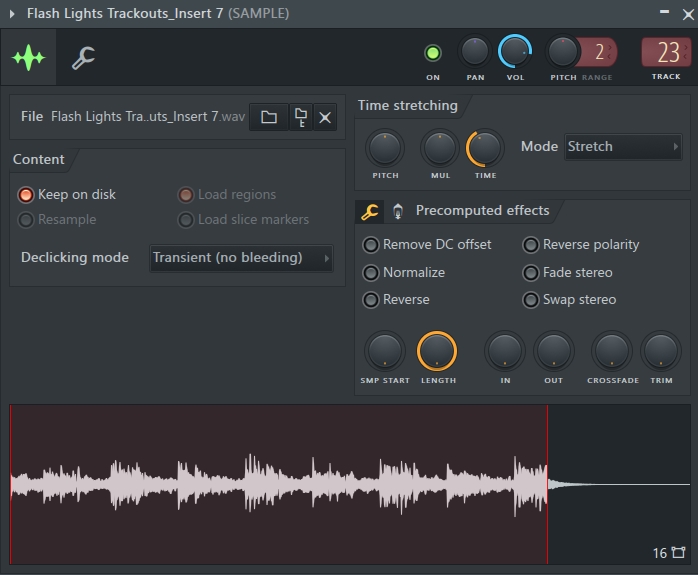
Task: Click the pitch RANGE value 2
Action: [599, 52]
